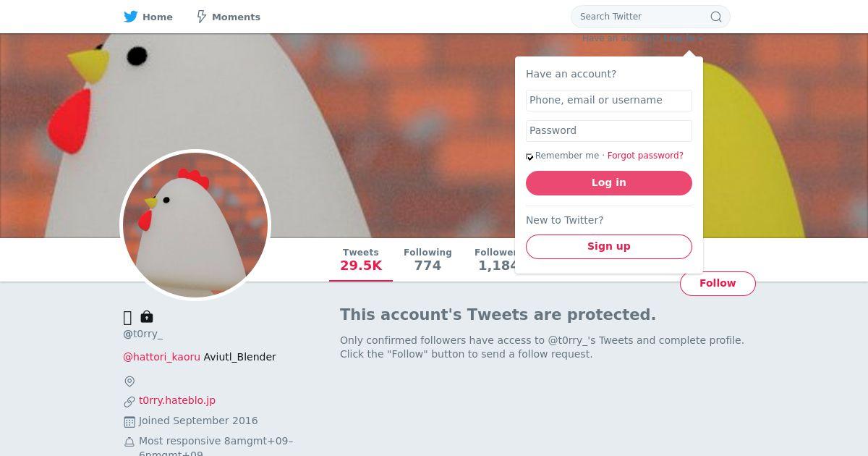Click the location pin icon

[129, 381]
